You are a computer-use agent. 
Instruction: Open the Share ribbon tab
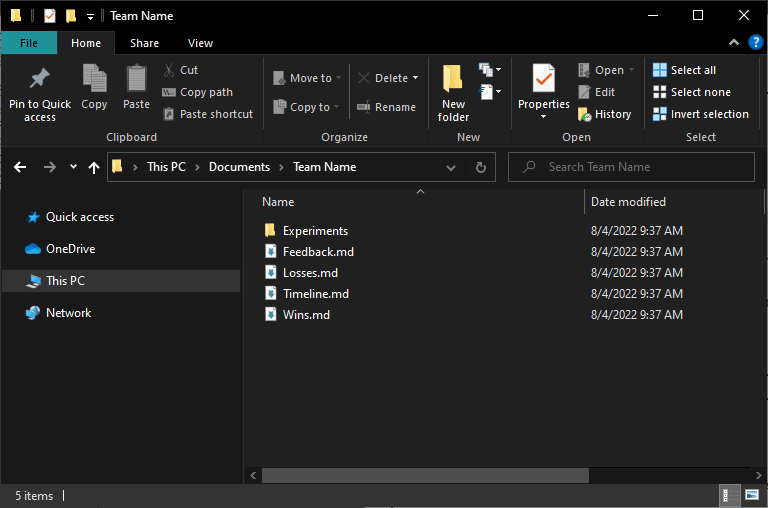pos(144,43)
